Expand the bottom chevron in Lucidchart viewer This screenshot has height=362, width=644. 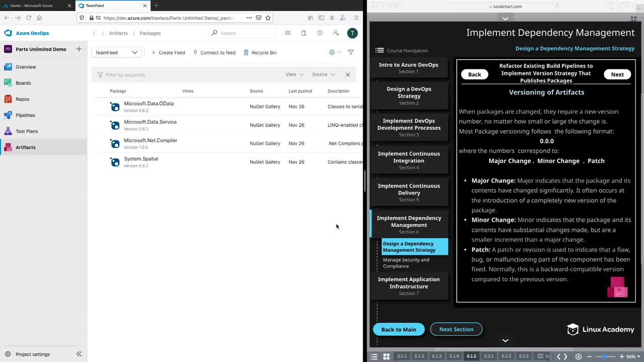coord(506,340)
